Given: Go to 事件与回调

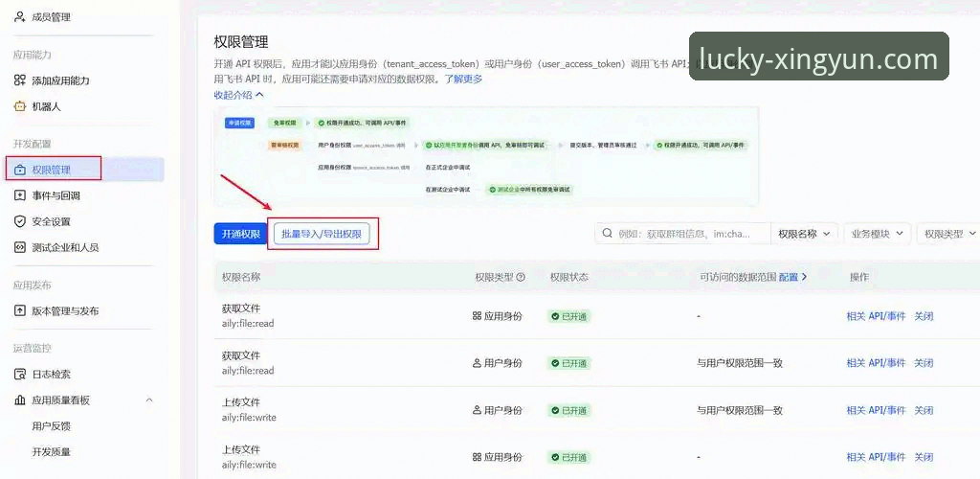Looking at the screenshot, I should pyautogui.click(x=56, y=195).
